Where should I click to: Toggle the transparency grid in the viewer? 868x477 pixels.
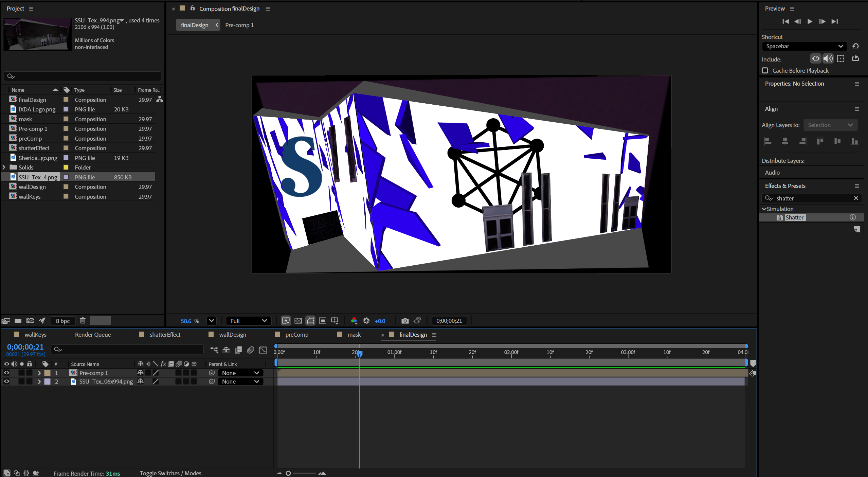click(298, 320)
